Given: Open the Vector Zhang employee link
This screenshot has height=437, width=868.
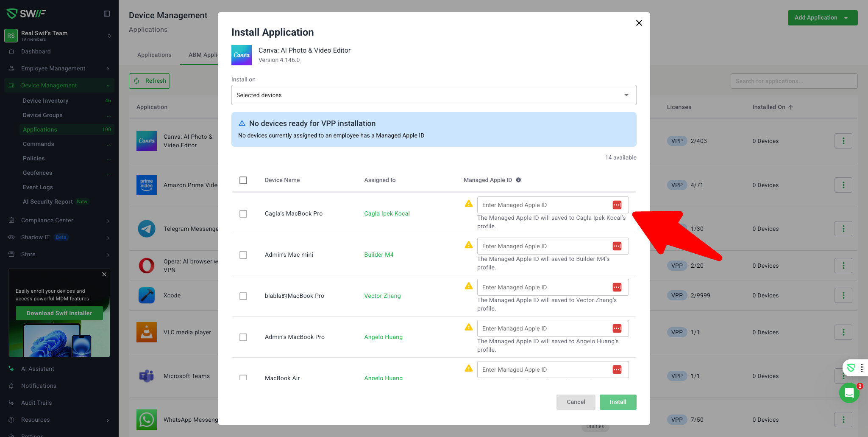Looking at the screenshot, I should (382, 296).
